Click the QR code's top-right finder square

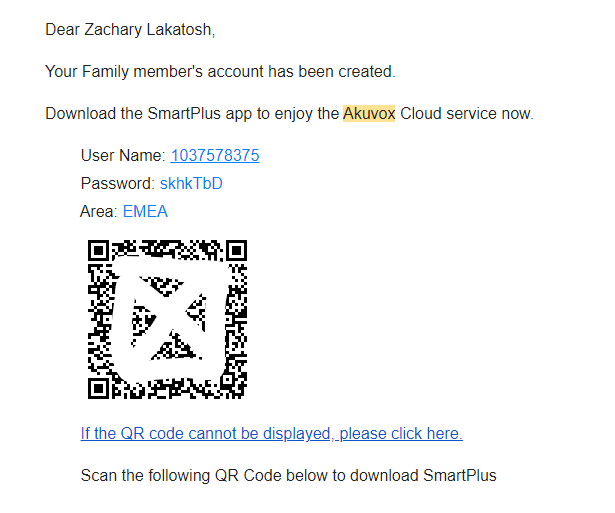point(237,250)
